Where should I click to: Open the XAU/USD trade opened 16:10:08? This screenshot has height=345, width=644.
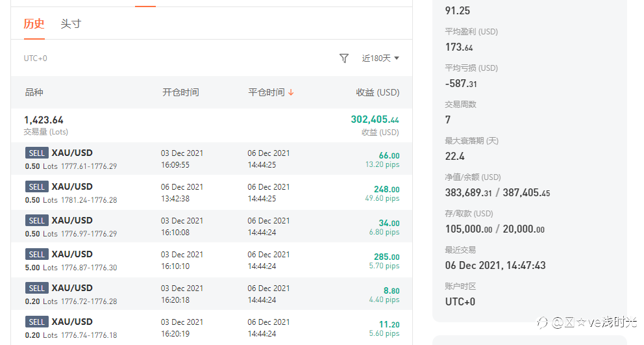(x=72, y=220)
